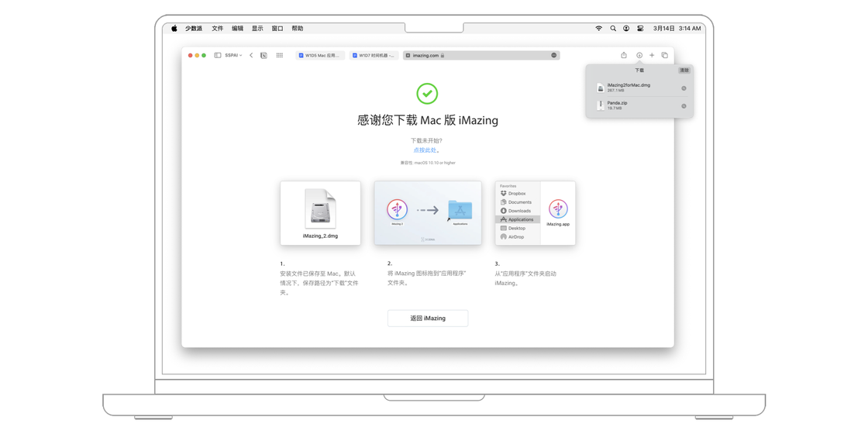Click the lock icon next to imazing.com
868x434 pixels.
point(443,55)
